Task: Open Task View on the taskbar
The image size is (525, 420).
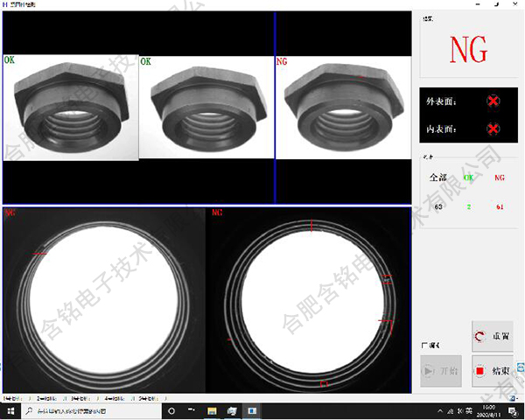Action: click(192, 410)
